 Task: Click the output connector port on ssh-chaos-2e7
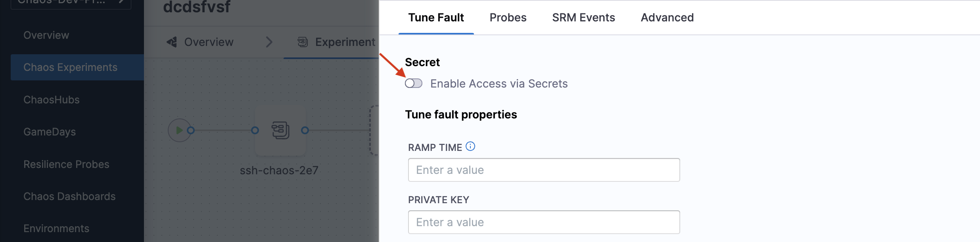click(305, 130)
